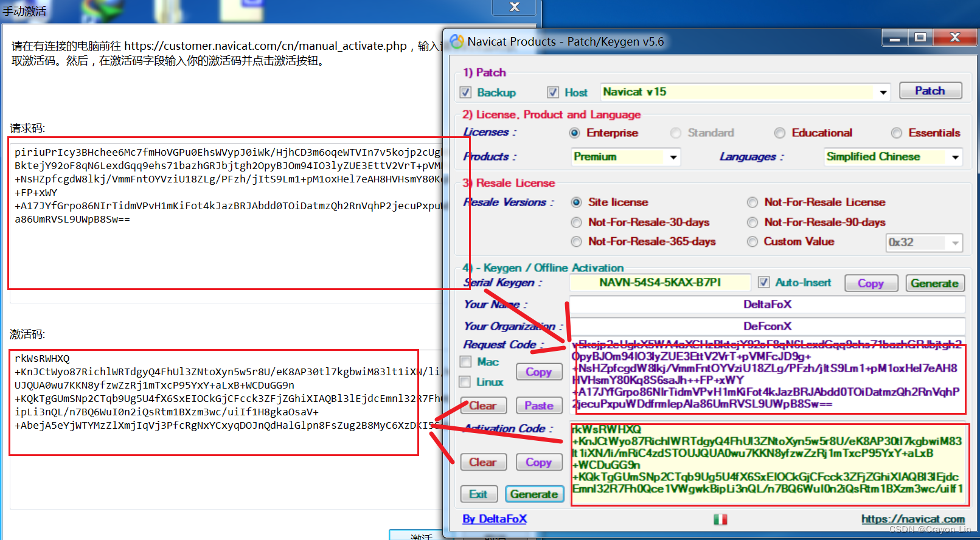Toggle the Backup checkbox
The width and height of the screenshot is (980, 540).
[x=466, y=92]
